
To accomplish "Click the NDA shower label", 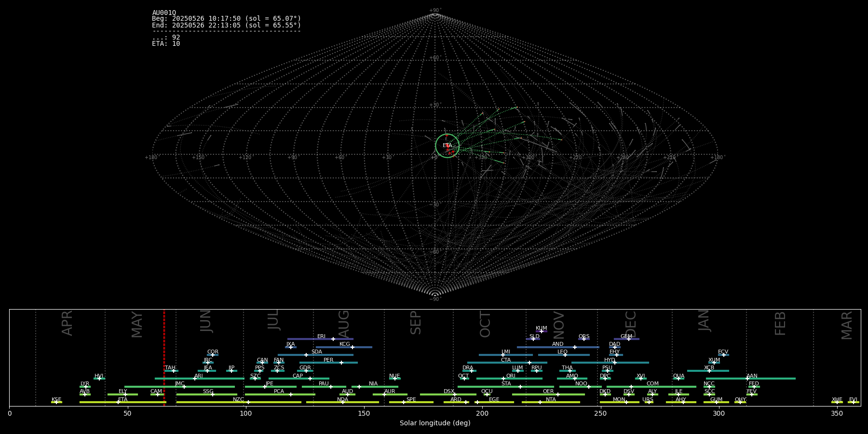I will (x=342, y=400).
